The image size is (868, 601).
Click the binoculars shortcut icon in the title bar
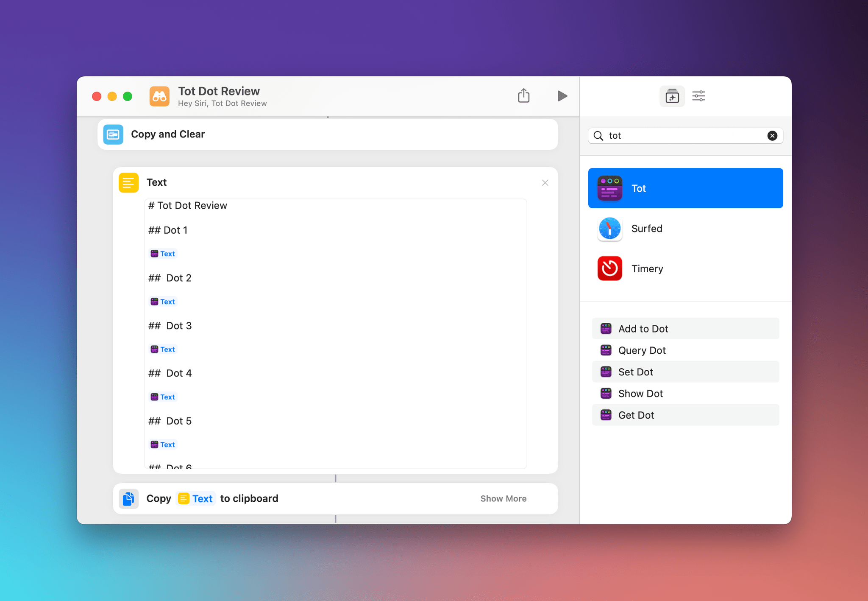click(159, 96)
